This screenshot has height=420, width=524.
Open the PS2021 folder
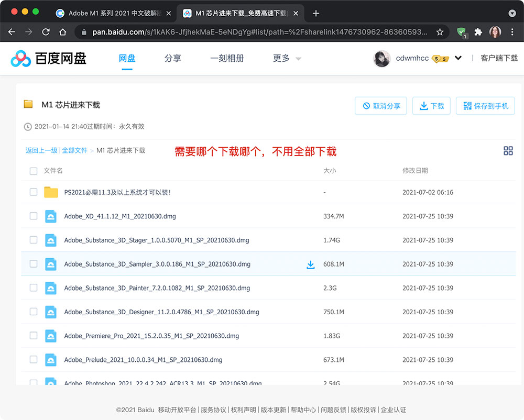(117, 192)
